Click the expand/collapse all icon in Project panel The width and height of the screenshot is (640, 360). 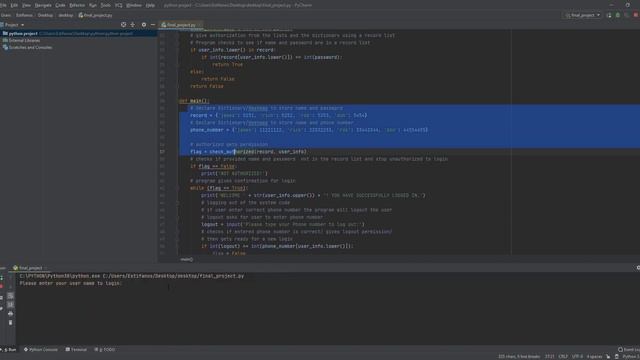[x=133, y=25]
